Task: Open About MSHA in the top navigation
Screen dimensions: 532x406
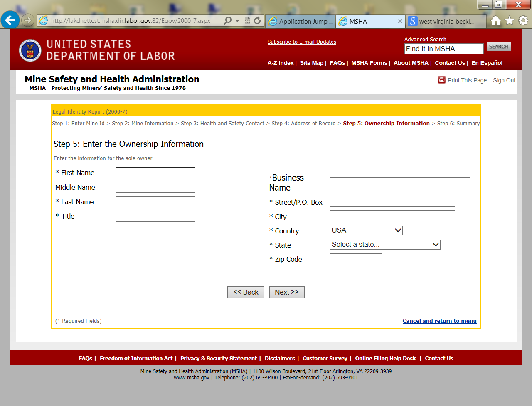Action: pyautogui.click(x=411, y=63)
